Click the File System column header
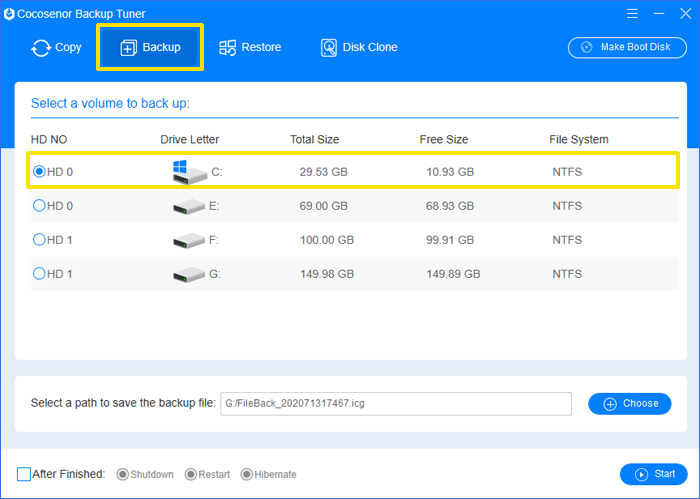Screen dimensions: 700x499 [579, 140]
